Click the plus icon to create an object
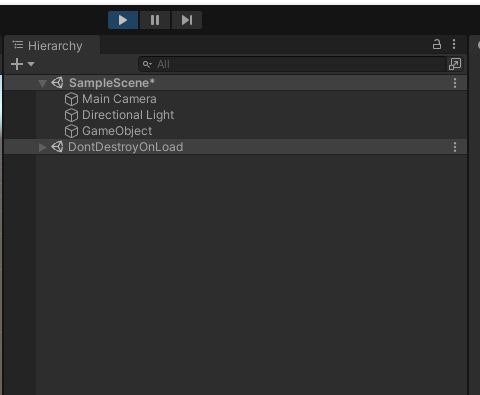This screenshot has height=395, width=480. click(x=17, y=64)
